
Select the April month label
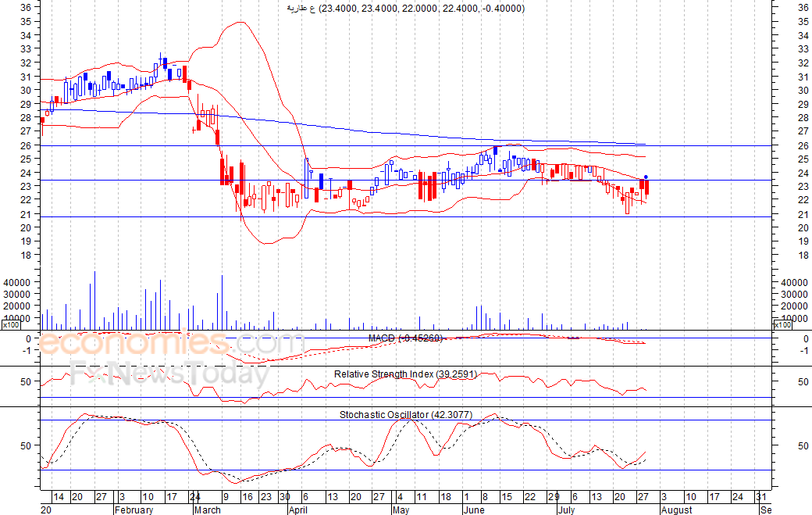point(298,510)
